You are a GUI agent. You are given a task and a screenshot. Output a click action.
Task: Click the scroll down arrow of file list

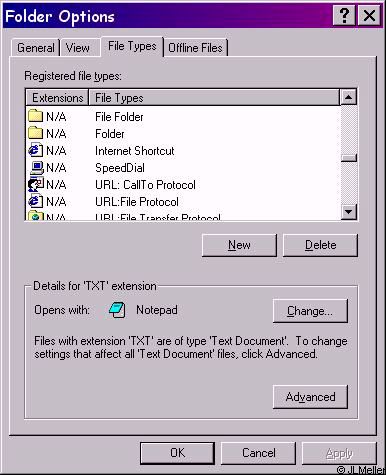click(349, 212)
